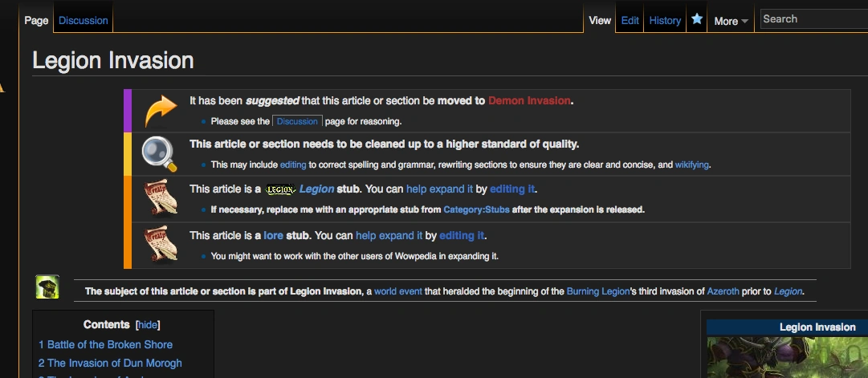The width and height of the screenshot is (868, 378).
Task: Open the Discussion tab
Action: click(83, 21)
